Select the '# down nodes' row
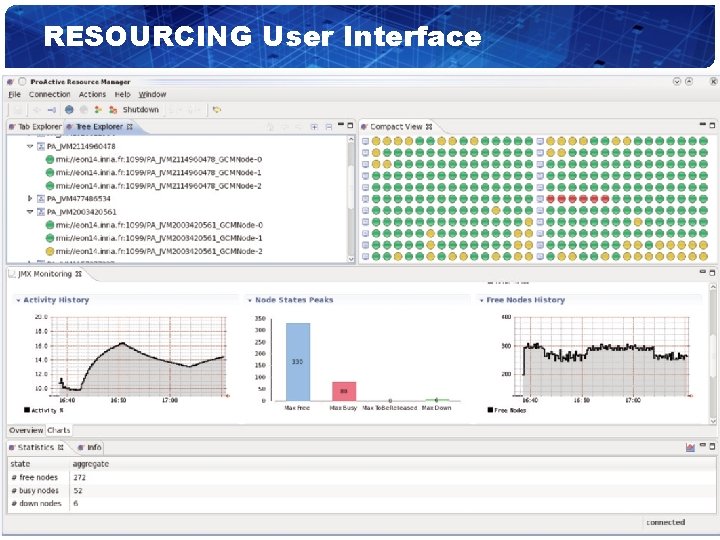 (362, 503)
